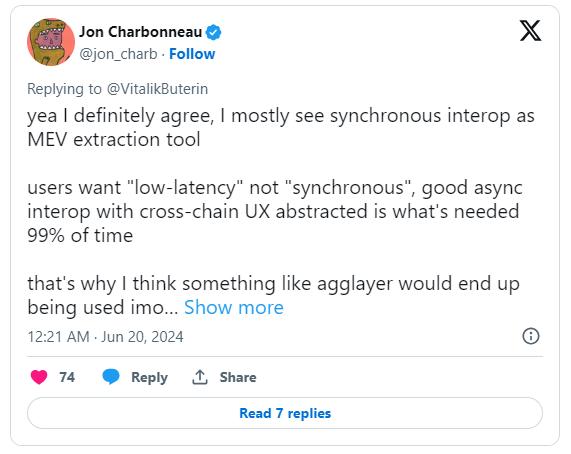Image resolution: width=571 pixels, height=454 pixels.
Task: Click the 12:21 AM Jun 20, 2024 timestamp
Action: (x=105, y=336)
